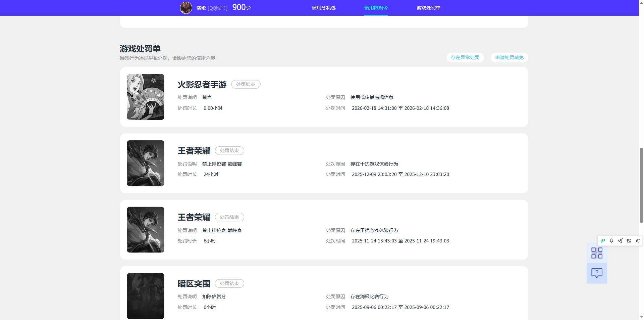Viewport: 644px width, 320px height.
Task: Open the 王者荣耀 thumbnail on the 24小时 card
Action: (146, 163)
